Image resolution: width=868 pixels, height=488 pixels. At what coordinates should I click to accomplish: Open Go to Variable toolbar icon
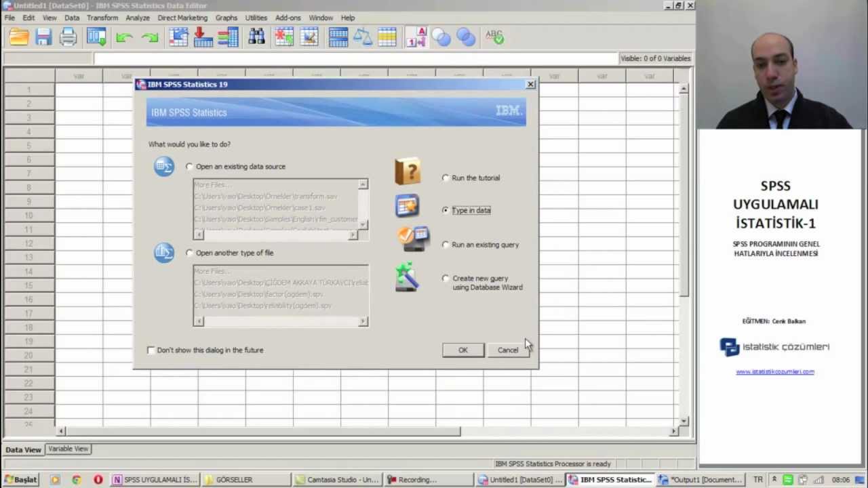pyautogui.click(x=203, y=37)
